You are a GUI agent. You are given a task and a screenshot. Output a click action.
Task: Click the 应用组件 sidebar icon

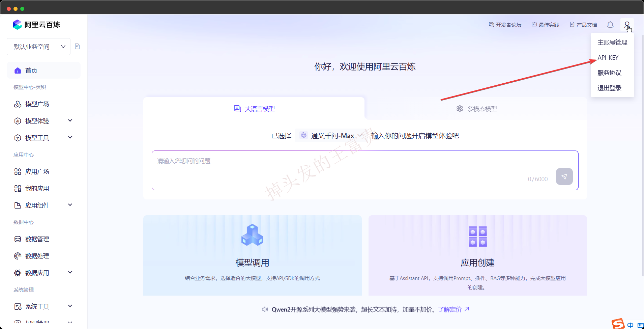coord(18,205)
